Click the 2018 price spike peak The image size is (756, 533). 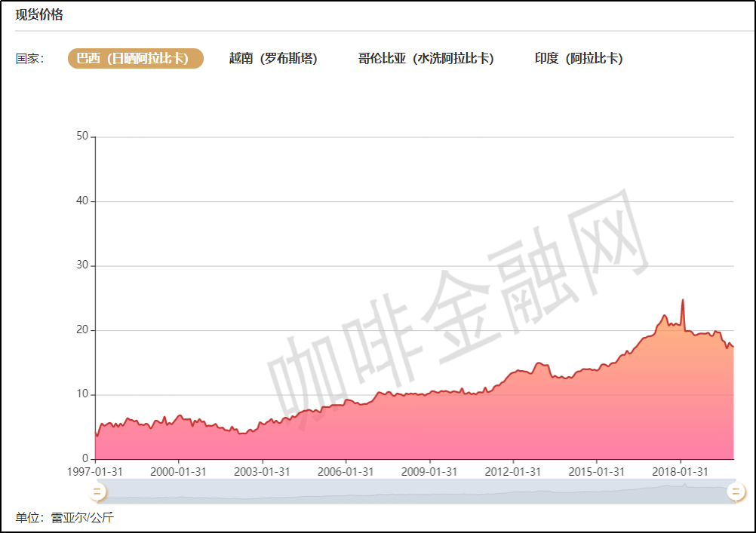683,300
